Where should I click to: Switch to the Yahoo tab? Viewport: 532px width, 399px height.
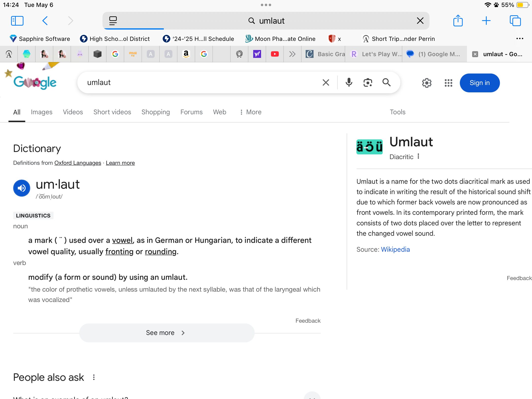pos(257,54)
